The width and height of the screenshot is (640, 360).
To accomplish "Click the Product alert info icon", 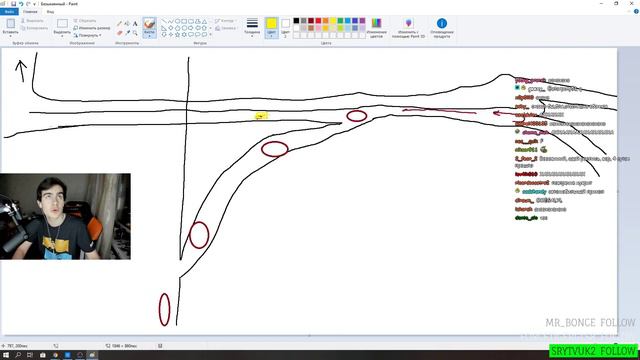I will [442, 23].
